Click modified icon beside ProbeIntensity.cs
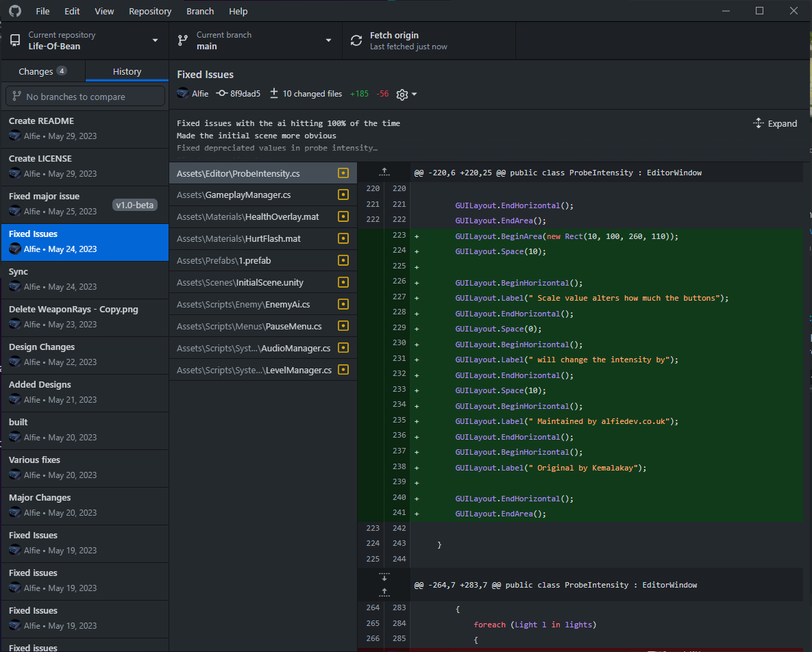This screenshot has height=652, width=812. [x=343, y=173]
